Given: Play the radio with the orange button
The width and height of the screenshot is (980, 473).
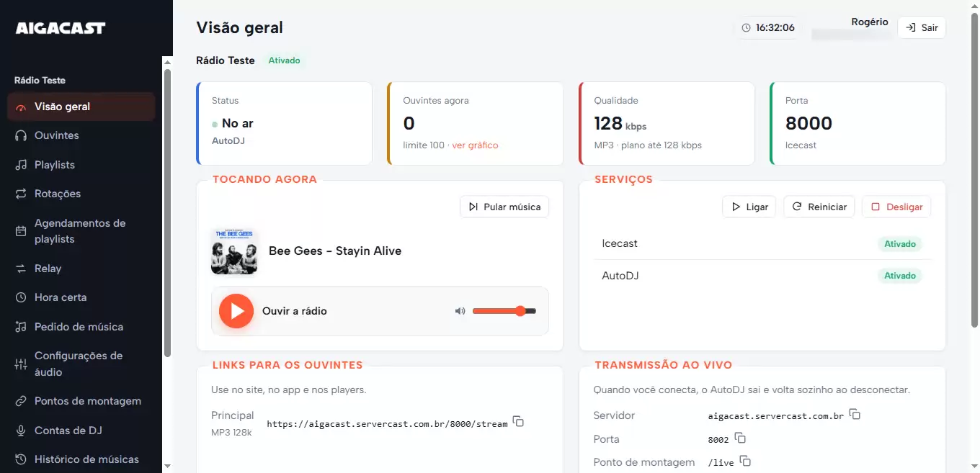Looking at the screenshot, I should click(236, 311).
